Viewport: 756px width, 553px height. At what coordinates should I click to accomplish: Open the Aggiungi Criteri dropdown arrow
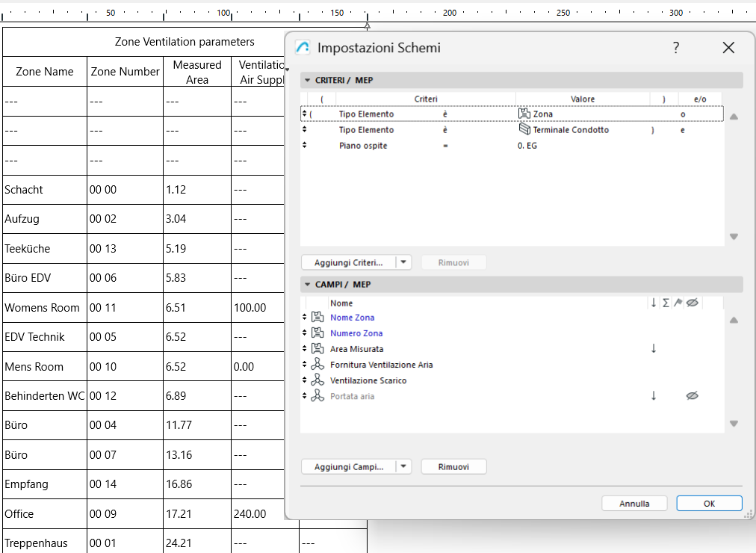(x=403, y=262)
